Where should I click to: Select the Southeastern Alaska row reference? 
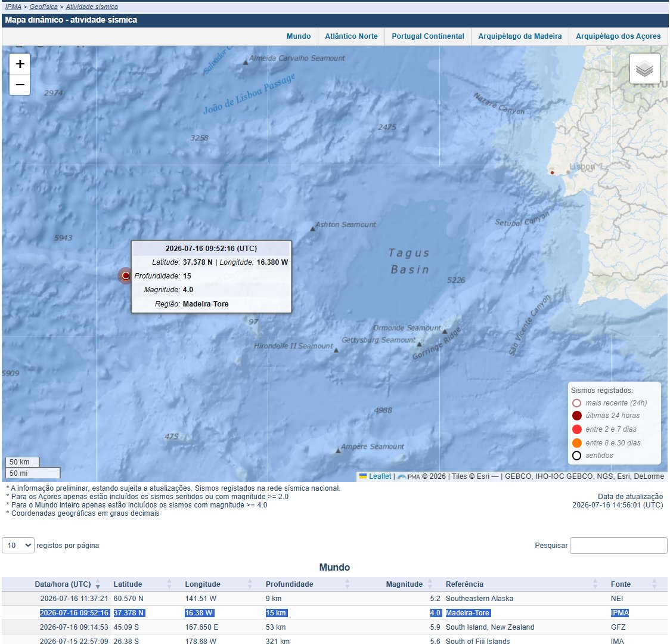(479, 598)
